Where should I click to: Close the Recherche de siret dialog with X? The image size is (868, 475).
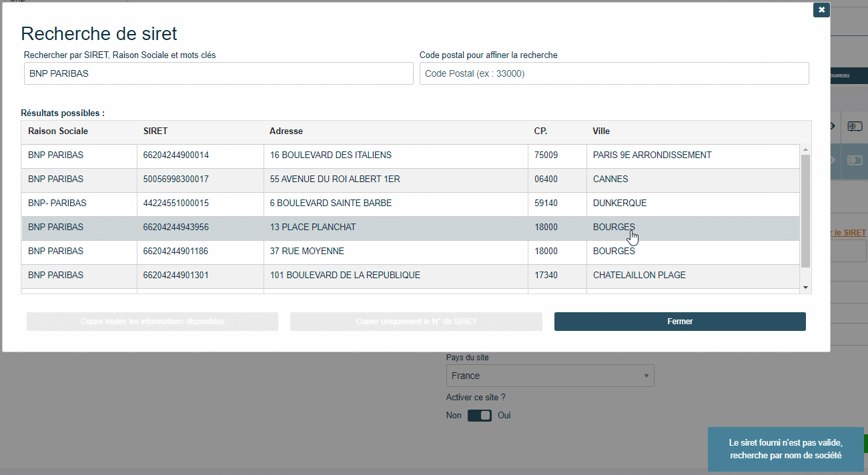(x=821, y=10)
